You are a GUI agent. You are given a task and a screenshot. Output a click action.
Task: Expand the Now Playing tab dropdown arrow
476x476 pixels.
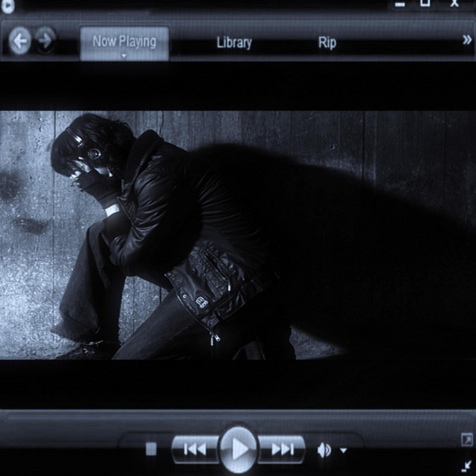coord(124,56)
